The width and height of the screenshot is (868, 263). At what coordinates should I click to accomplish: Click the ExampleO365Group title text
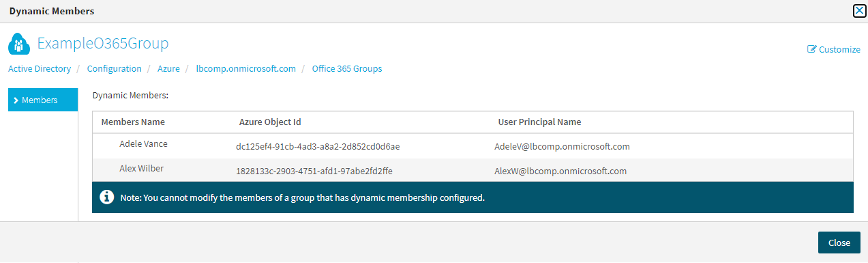tap(103, 44)
